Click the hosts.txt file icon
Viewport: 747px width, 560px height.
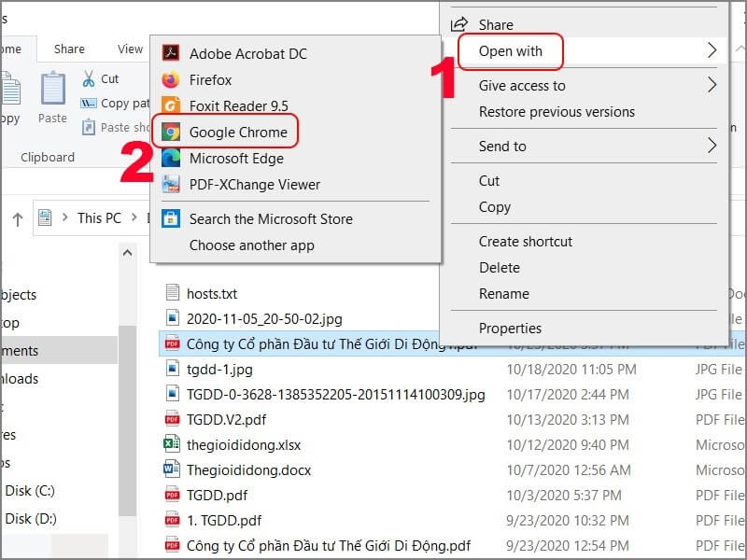173,292
